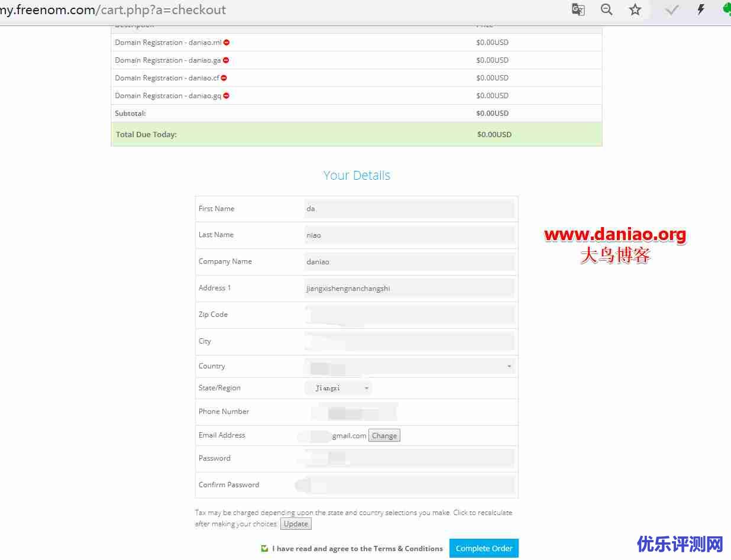
Task: Click the zoom magnifier icon
Action: pos(606,9)
